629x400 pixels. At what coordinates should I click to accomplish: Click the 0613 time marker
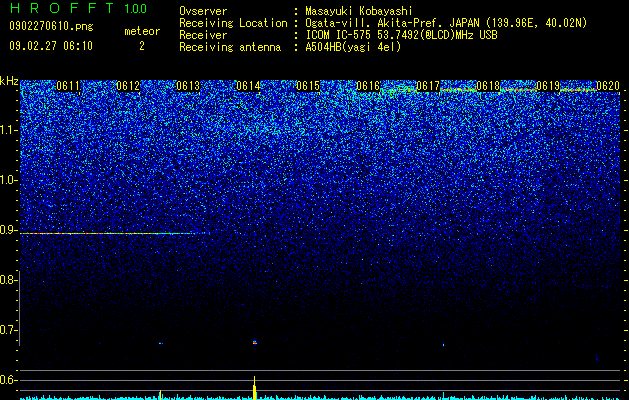pyautogui.click(x=188, y=86)
